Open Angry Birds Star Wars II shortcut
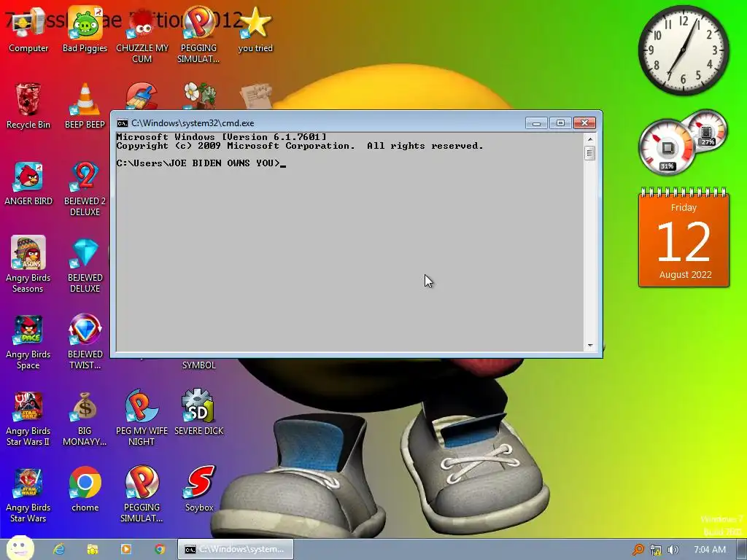The image size is (747, 560). pyautogui.click(x=28, y=419)
